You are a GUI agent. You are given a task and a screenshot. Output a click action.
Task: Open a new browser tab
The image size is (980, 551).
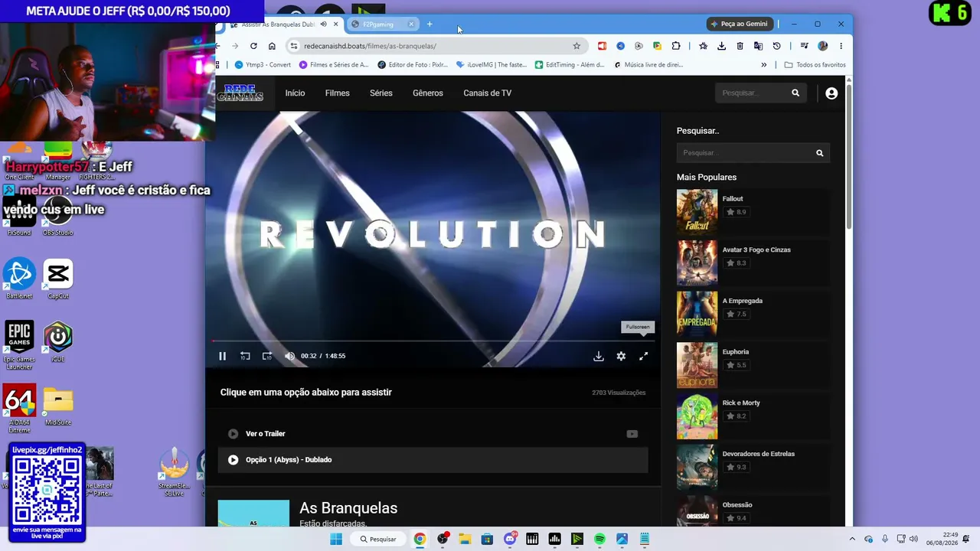[430, 24]
